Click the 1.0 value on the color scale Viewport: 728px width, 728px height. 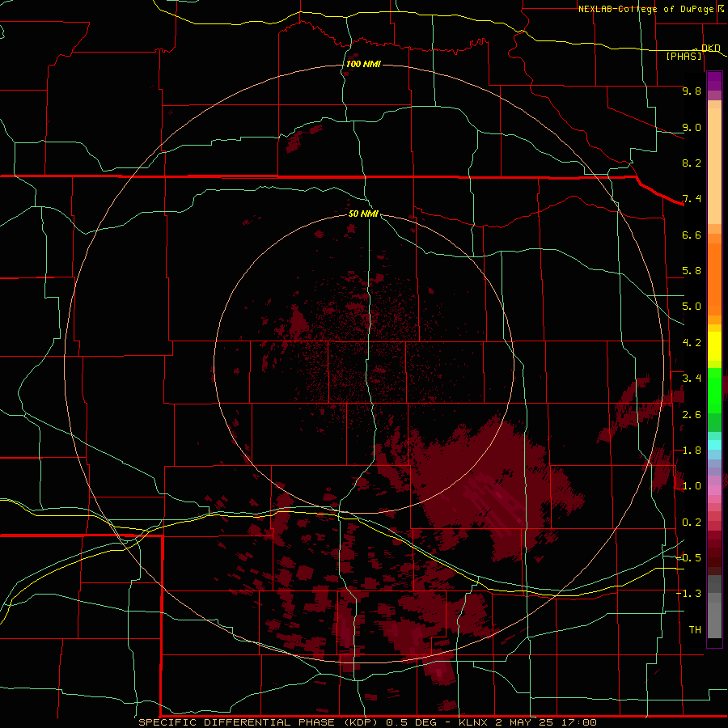tap(692, 486)
